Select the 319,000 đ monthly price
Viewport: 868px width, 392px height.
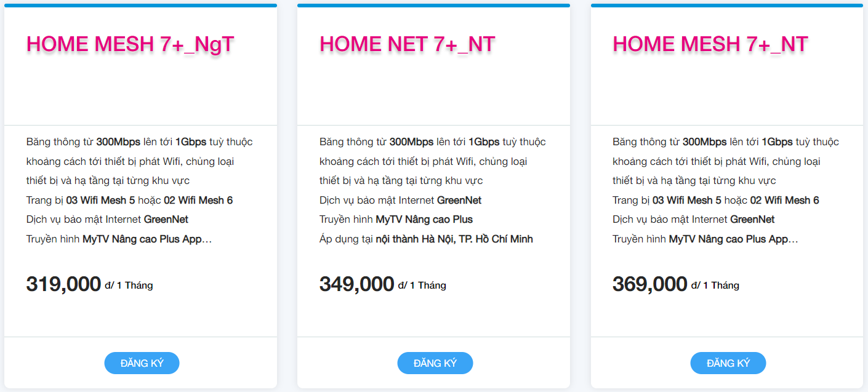(64, 284)
